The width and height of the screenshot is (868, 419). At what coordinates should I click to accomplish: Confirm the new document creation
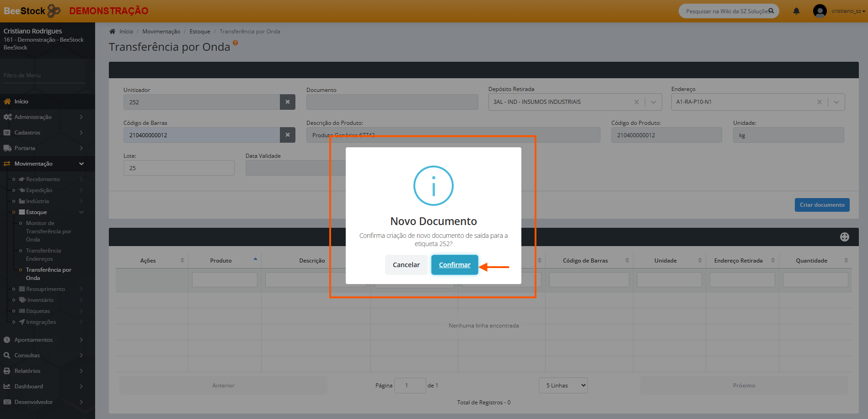point(454,265)
